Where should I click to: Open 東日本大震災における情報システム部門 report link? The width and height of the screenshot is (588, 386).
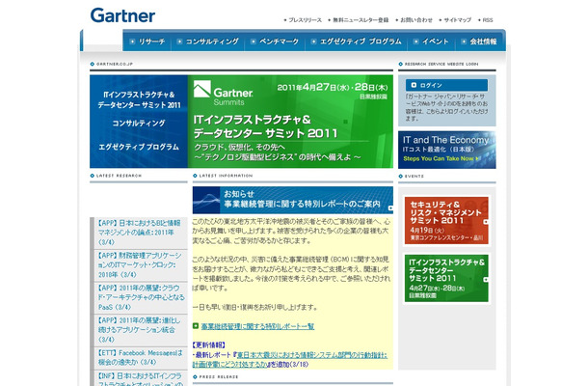pyautogui.click(x=290, y=360)
